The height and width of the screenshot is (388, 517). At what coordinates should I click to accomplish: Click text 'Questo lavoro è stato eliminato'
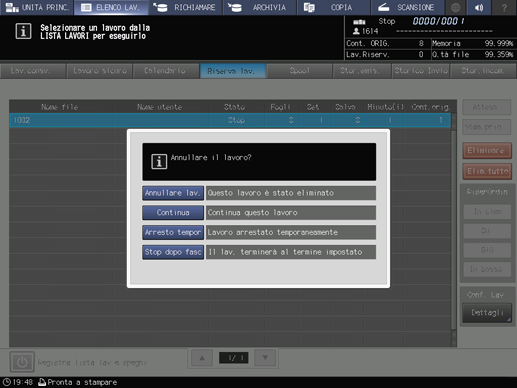[x=271, y=193]
